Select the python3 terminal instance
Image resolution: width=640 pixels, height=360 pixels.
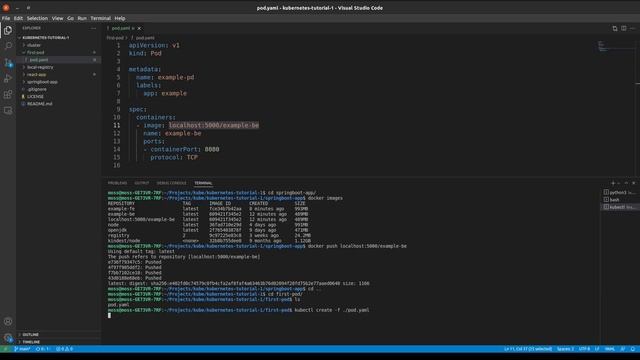tap(620, 192)
